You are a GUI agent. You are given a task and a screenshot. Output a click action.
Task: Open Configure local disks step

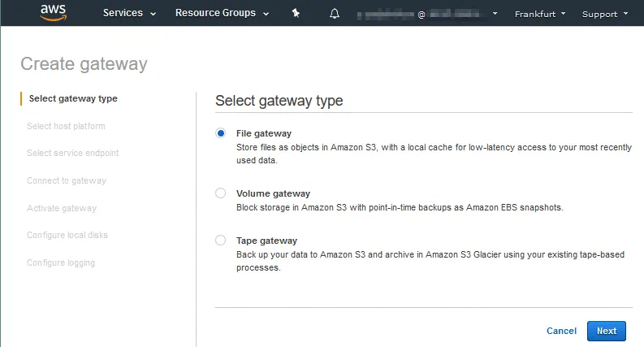[67, 235]
